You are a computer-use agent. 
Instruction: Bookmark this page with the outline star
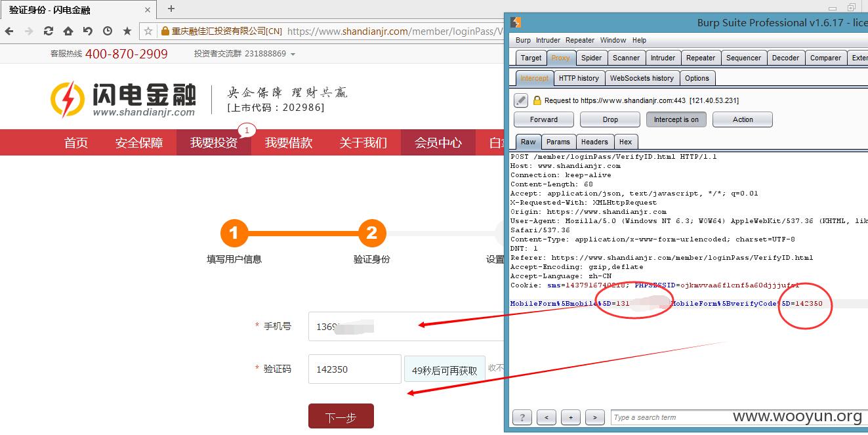(148, 31)
